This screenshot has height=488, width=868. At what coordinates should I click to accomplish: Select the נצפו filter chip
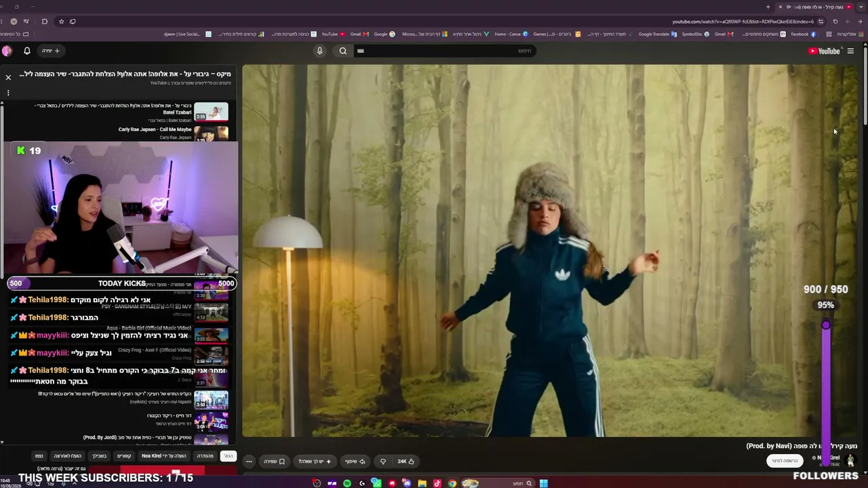click(x=39, y=456)
